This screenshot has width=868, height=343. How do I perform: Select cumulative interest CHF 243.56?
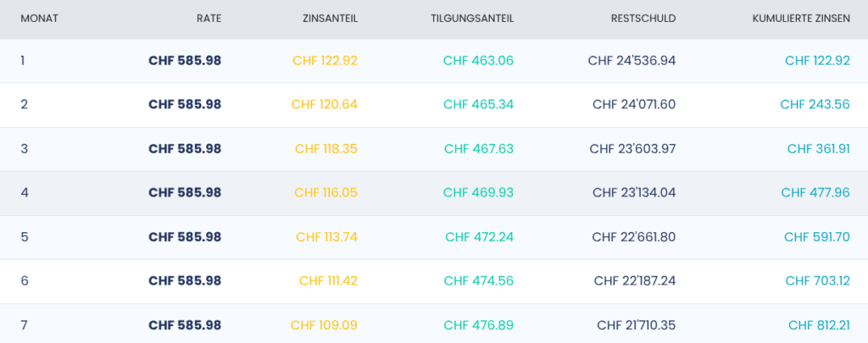[x=815, y=104]
